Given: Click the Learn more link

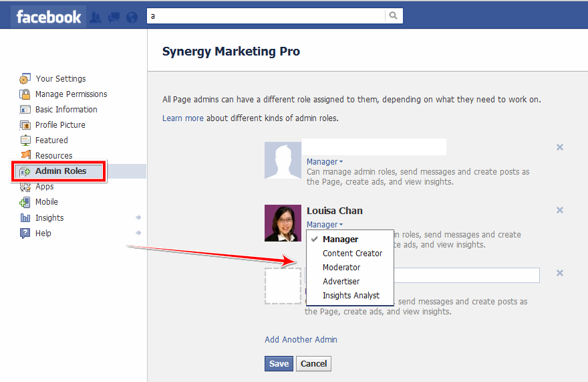Looking at the screenshot, I should 182,118.
